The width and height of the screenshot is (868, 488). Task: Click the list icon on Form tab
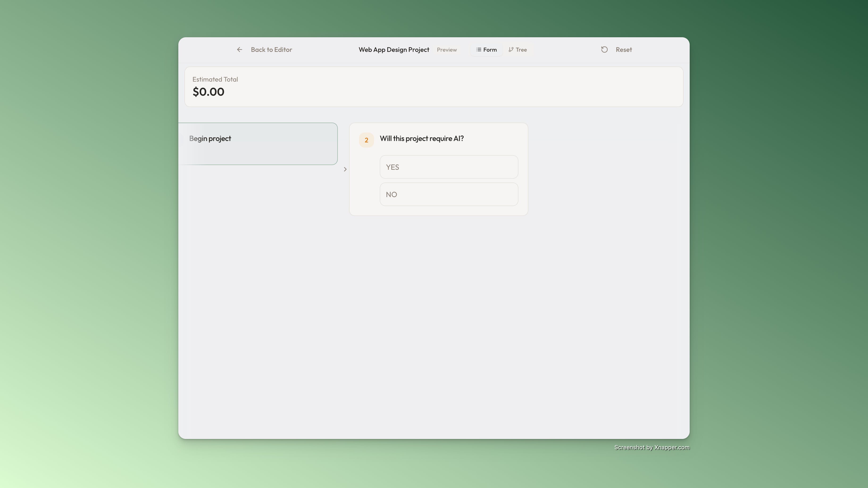pos(479,50)
